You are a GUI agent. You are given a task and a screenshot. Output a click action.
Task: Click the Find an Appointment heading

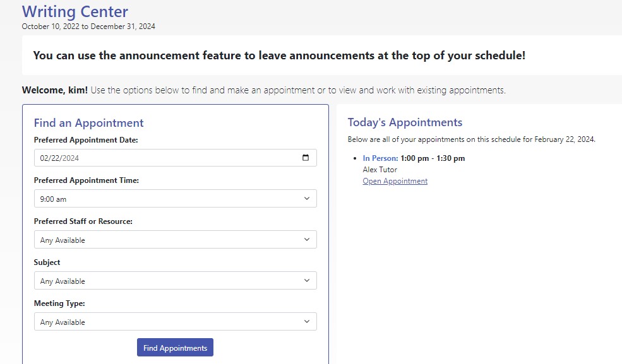click(x=88, y=123)
